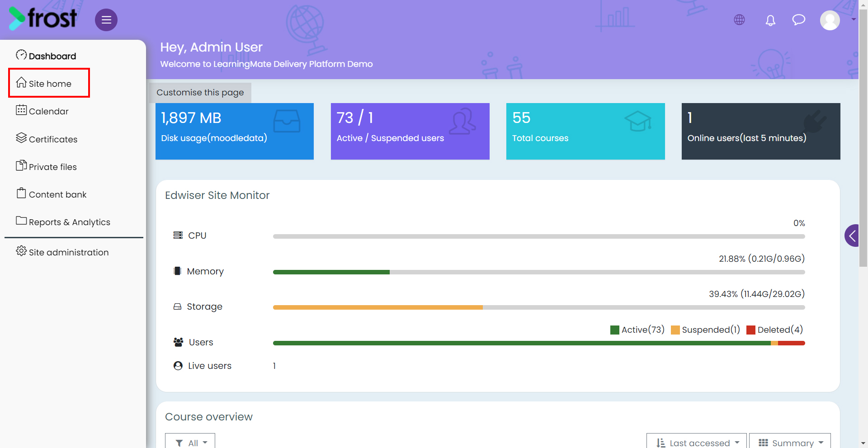
Task: Open Reports & Analytics
Action: (x=63, y=222)
